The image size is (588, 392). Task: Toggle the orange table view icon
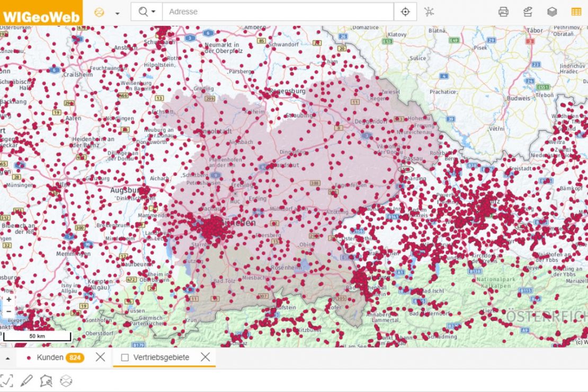(576, 12)
